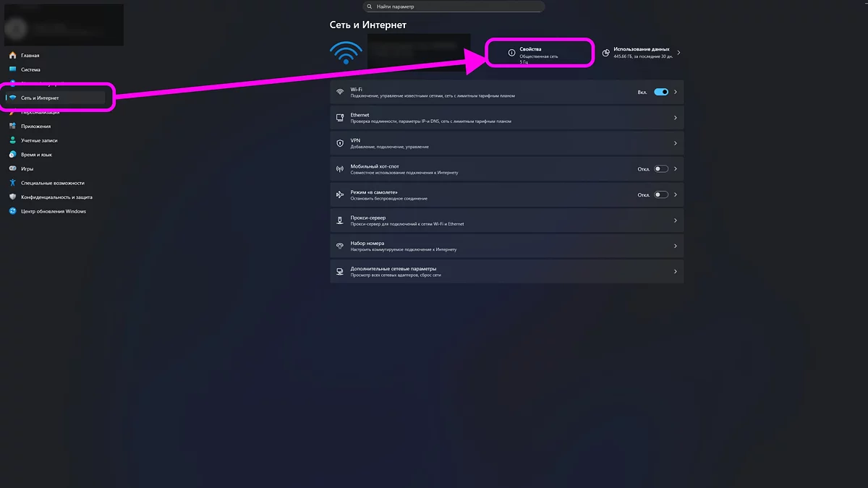The width and height of the screenshot is (868, 488).
Task: Click the Центр обновления Windows update icon
Action: 13,211
